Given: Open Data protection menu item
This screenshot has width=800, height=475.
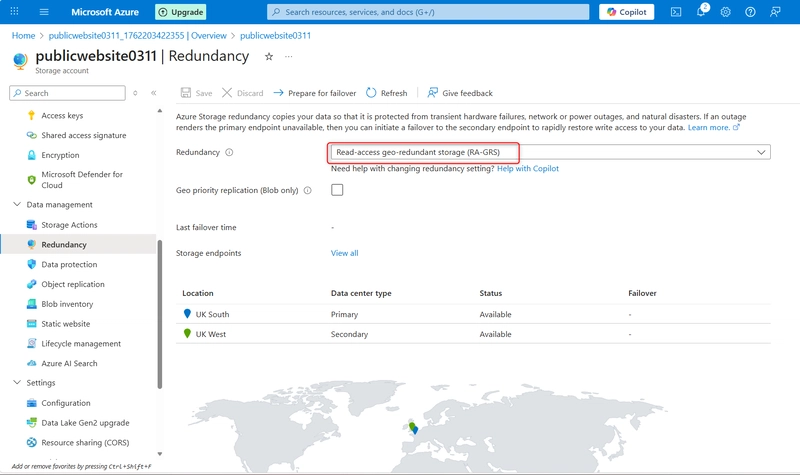Looking at the screenshot, I should click(69, 265).
